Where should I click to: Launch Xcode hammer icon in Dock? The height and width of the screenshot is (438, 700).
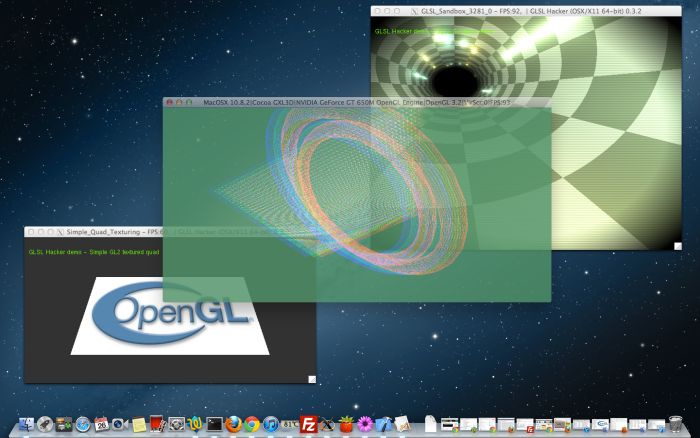(x=383, y=424)
